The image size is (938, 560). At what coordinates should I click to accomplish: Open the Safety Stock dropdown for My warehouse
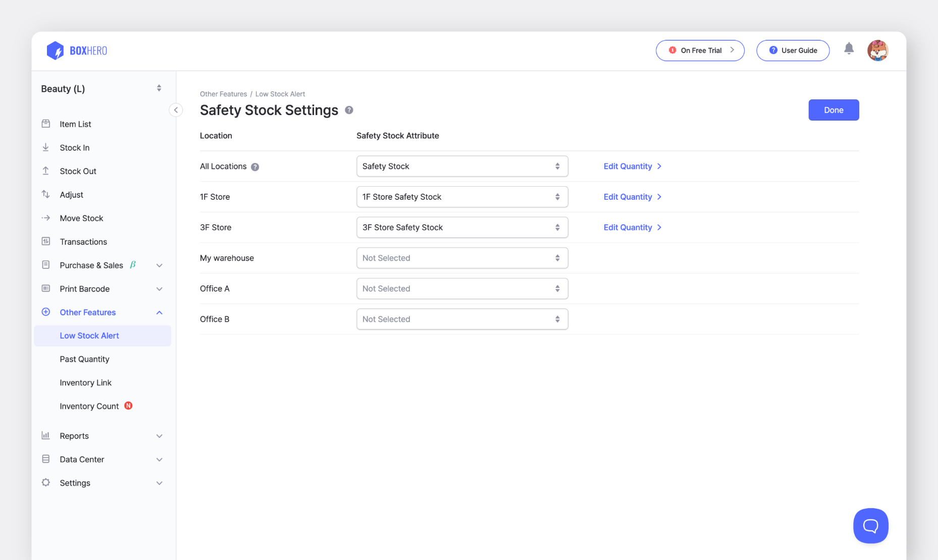tap(461, 258)
